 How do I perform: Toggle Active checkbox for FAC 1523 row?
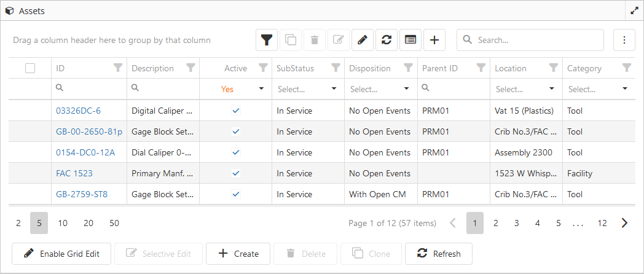(235, 173)
